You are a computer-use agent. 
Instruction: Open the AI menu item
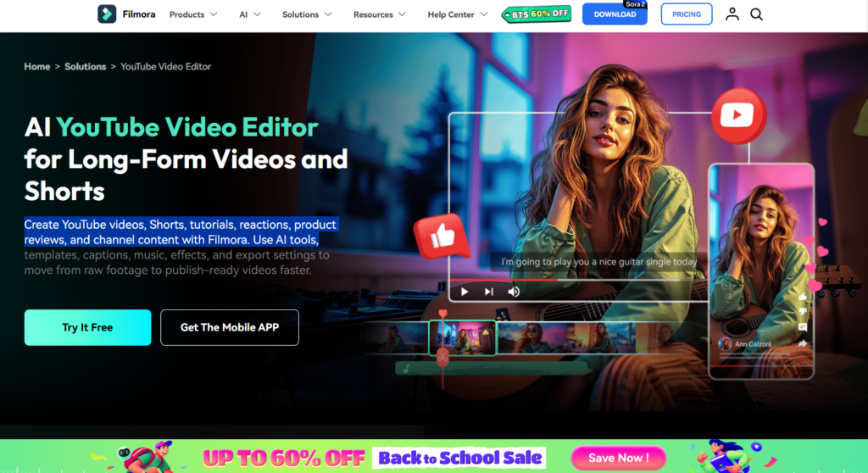(x=243, y=14)
